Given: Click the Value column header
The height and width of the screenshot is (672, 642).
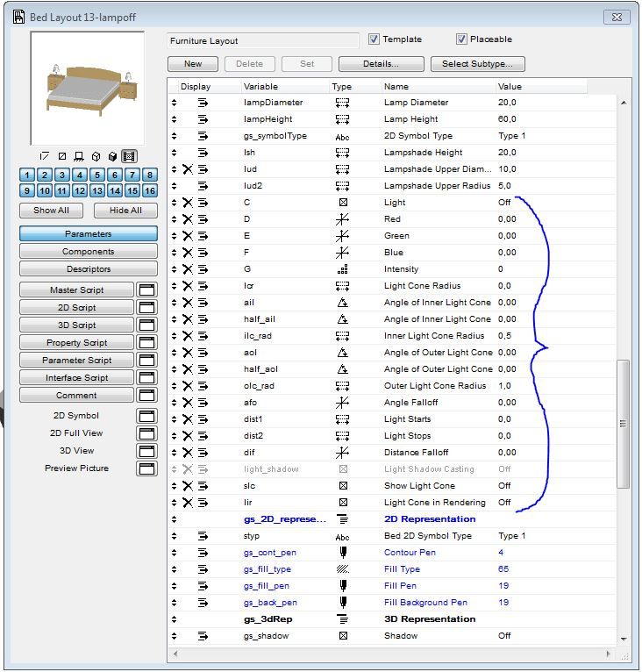Looking at the screenshot, I should 541,87.
